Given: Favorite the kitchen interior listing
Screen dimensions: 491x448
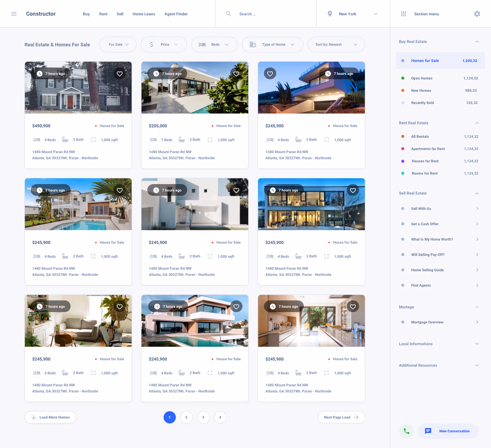Looking at the screenshot, I should (353, 307).
